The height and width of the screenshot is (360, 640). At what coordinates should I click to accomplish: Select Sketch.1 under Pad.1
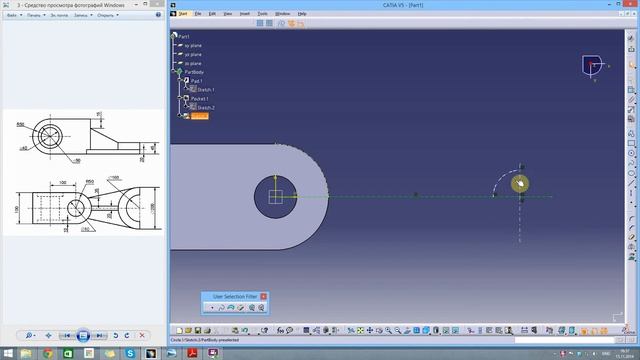(206, 90)
